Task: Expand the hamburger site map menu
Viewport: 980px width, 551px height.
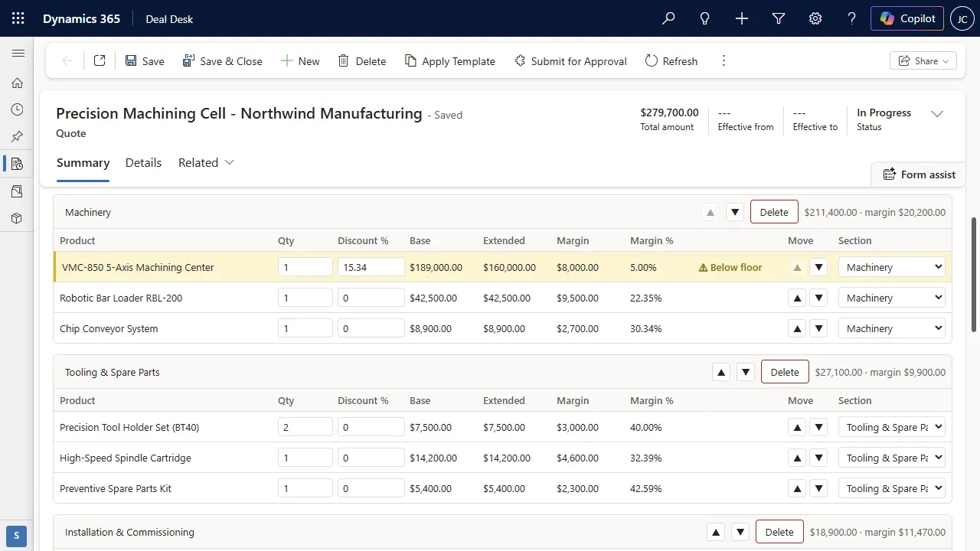Action: coord(18,54)
